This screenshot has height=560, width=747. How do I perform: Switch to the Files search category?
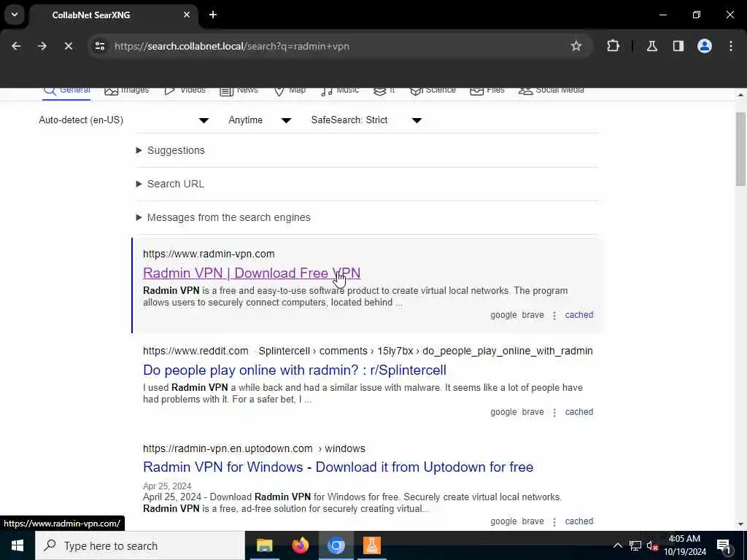pos(487,90)
